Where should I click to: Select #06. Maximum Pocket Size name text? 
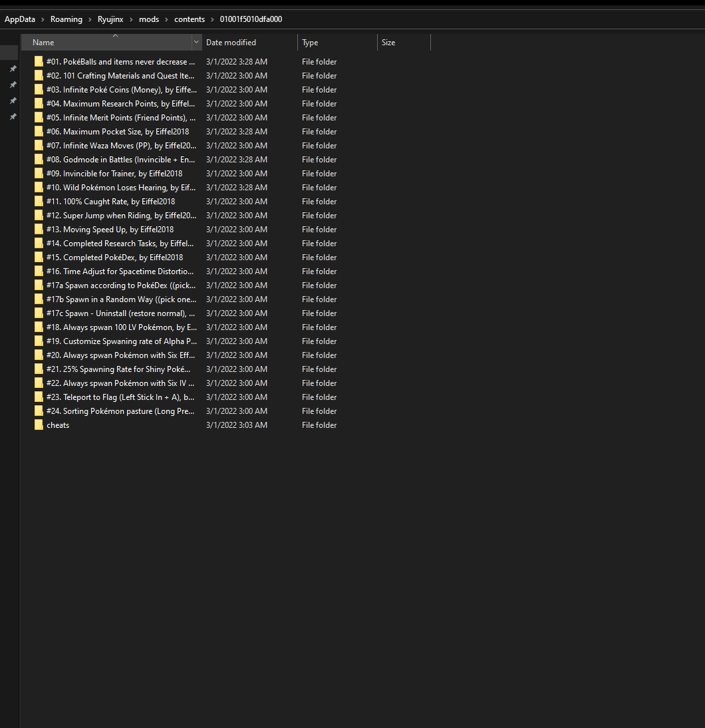[x=118, y=131]
